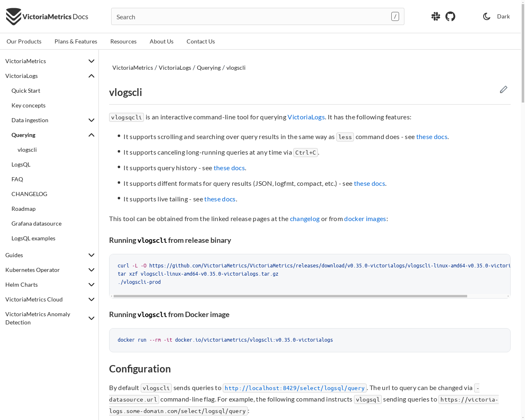
Task: Open Roadmap in sidebar
Action: coord(23,209)
